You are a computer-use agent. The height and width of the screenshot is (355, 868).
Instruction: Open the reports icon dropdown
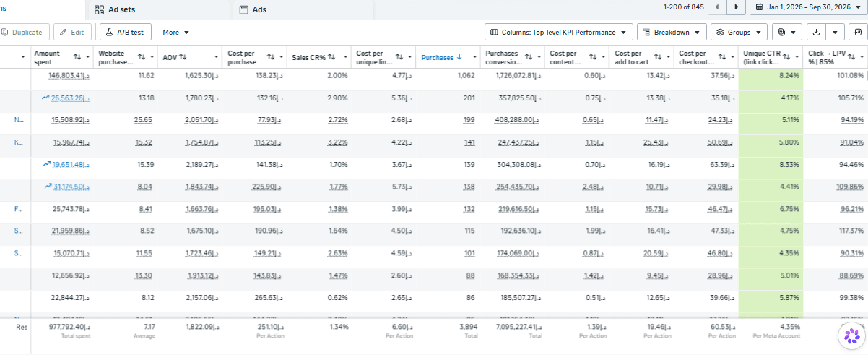click(786, 33)
